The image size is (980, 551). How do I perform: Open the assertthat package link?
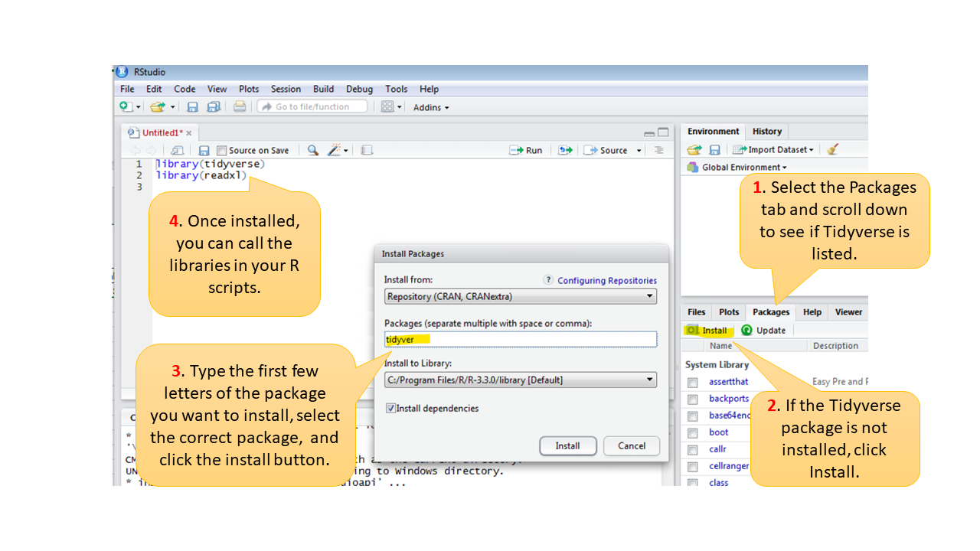(729, 382)
